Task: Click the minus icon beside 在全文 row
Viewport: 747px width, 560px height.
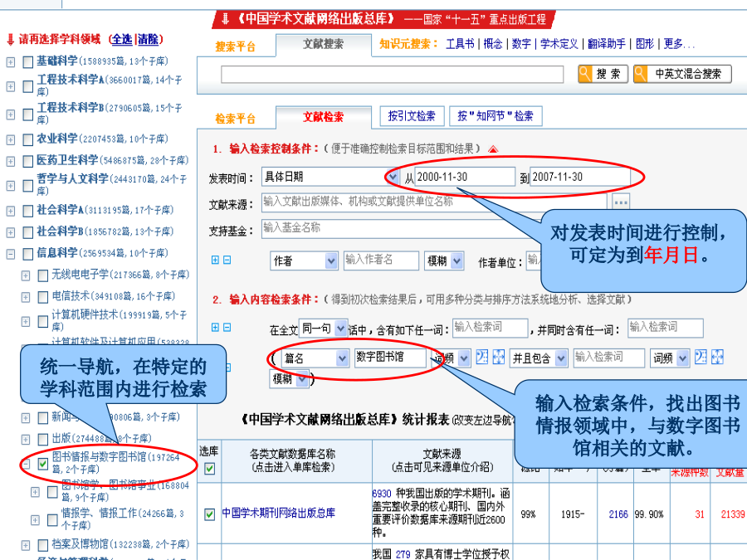Action: click(x=227, y=327)
